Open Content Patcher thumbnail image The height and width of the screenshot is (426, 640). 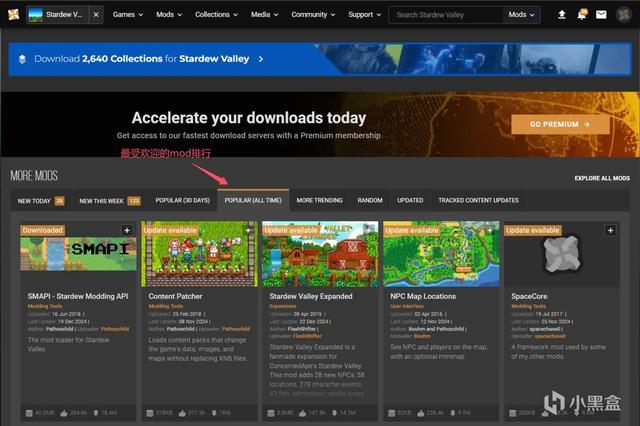click(200, 254)
